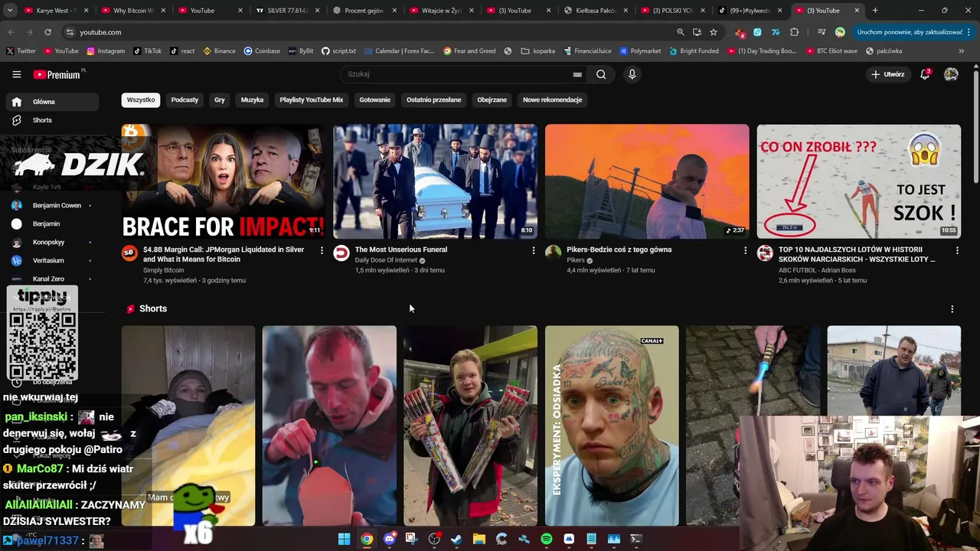
Task: Open the Shorts section more options
Action: (952, 309)
